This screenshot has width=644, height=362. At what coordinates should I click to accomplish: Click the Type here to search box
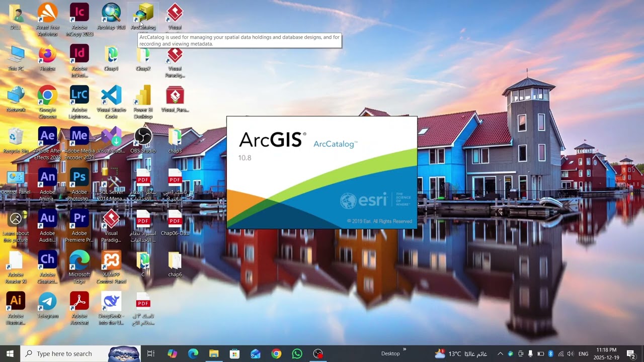click(x=80, y=353)
